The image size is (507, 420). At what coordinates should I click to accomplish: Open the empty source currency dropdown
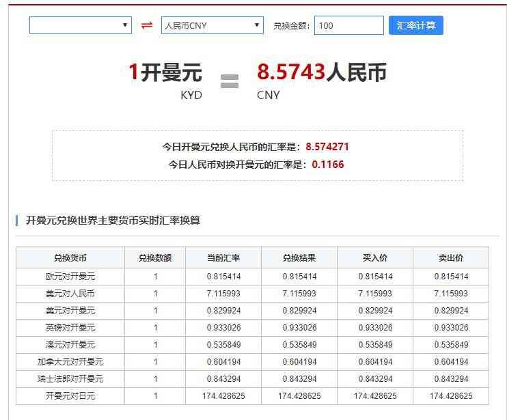[x=80, y=25]
